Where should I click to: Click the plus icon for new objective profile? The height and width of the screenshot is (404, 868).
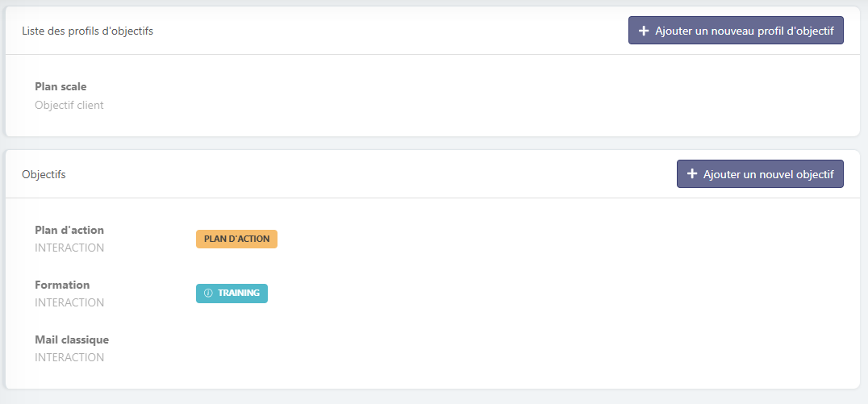643,31
